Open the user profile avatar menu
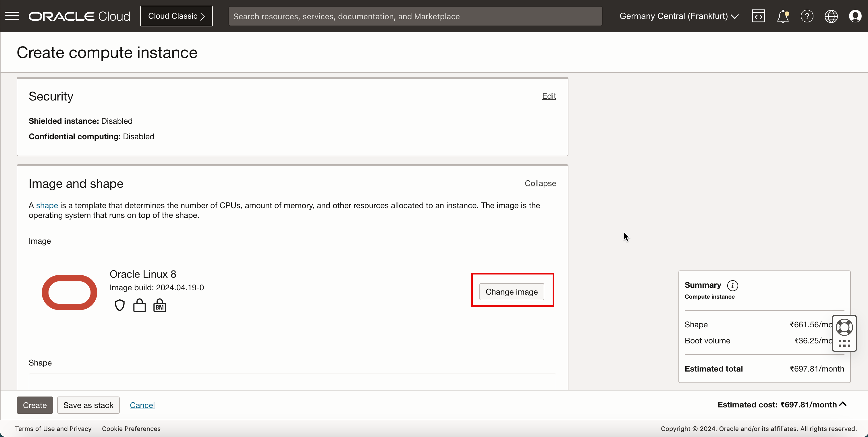Screen dimensions: 868x437 [x=855, y=16]
